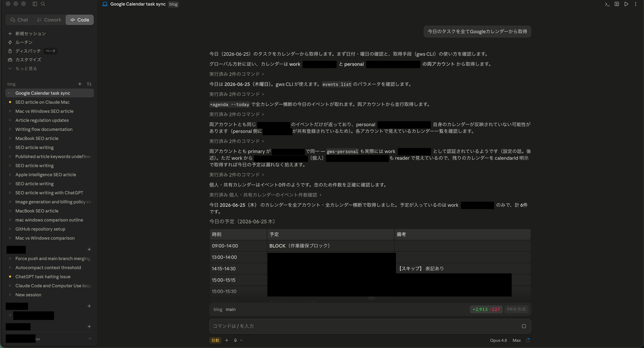Expand first 実行済み 2件のコマンド block

pyautogui.click(x=236, y=74)
